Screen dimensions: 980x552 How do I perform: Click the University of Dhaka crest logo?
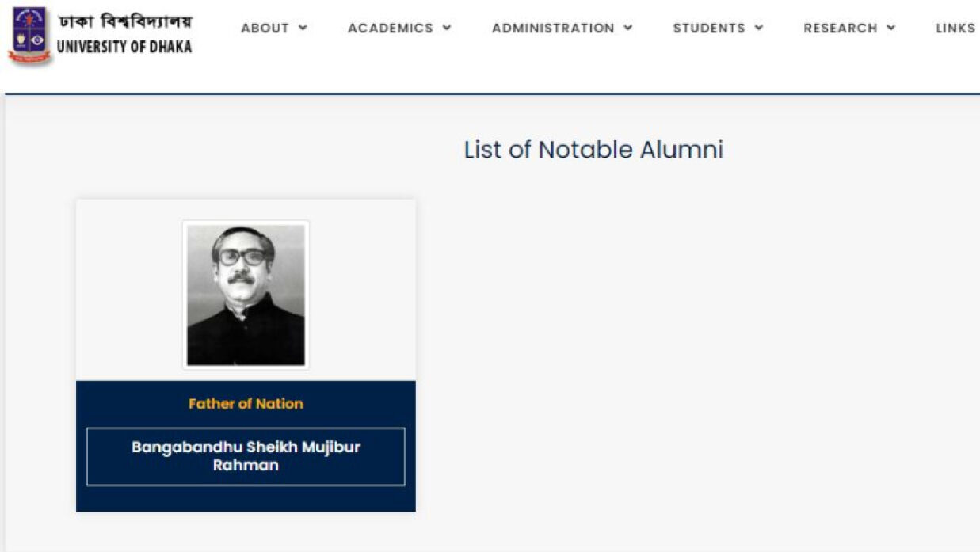click(29, 36)
